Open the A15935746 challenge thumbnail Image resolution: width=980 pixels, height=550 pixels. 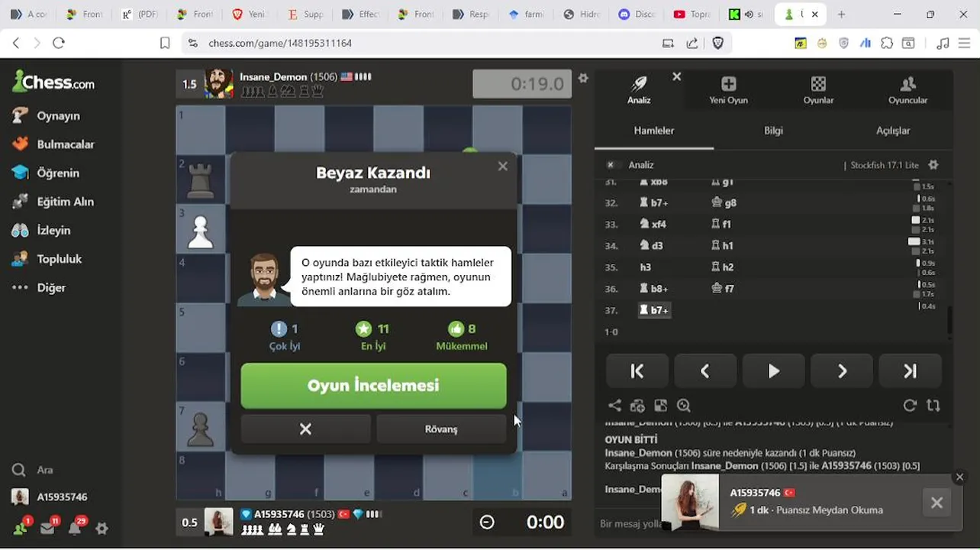690,502
